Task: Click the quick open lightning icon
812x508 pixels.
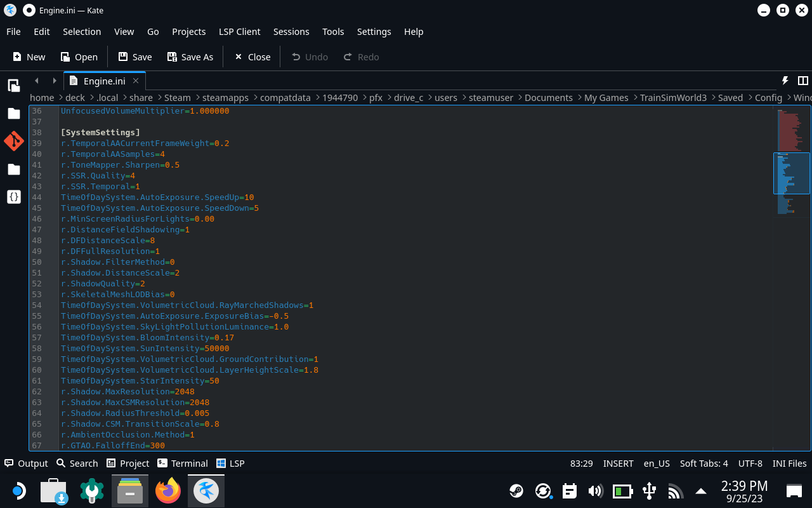Action: coord(785,81)
